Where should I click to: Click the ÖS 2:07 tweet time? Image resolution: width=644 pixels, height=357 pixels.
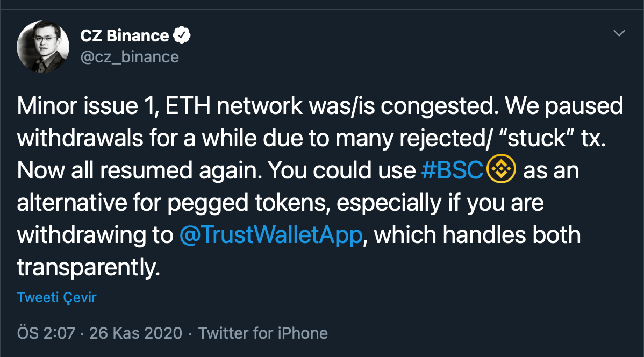[46, 333]
